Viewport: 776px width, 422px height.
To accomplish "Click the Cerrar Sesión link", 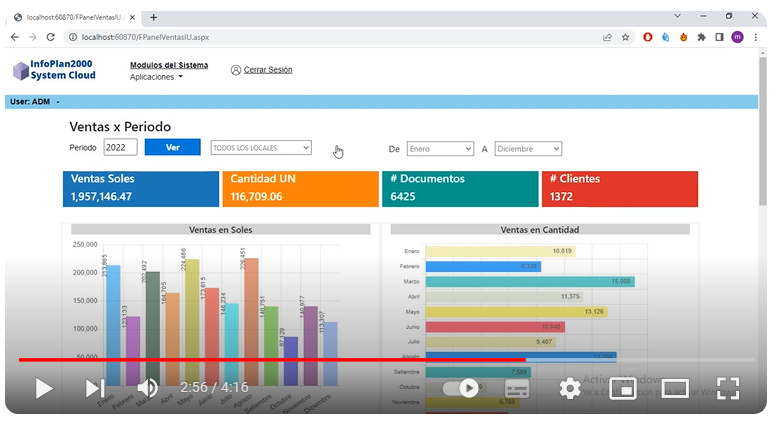I will pyautogui.click(x=268, y=70).
